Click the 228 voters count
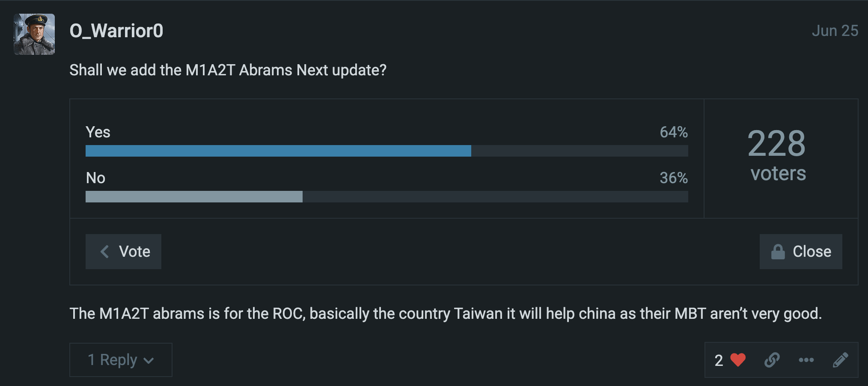The image size is (868, 386). tap(777, 155)
